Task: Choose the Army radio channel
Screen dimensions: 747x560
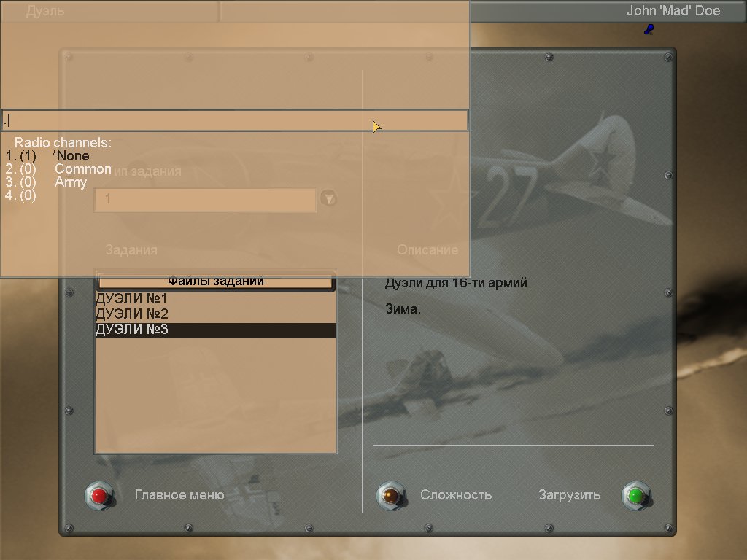Action: tap(71, 182)
